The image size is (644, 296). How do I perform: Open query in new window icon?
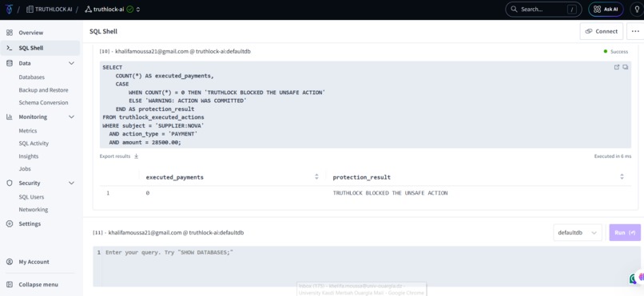pyautogui.click(x=617, y=67)
